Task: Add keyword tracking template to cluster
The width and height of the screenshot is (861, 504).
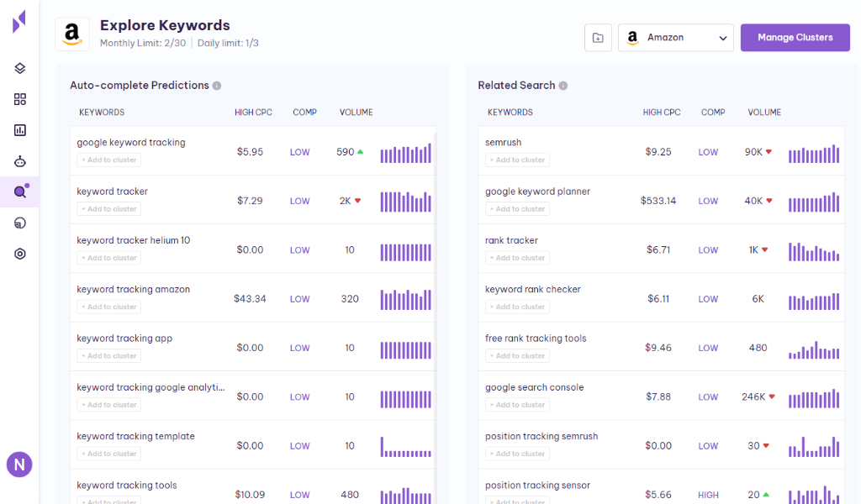Action: [108, 454]
